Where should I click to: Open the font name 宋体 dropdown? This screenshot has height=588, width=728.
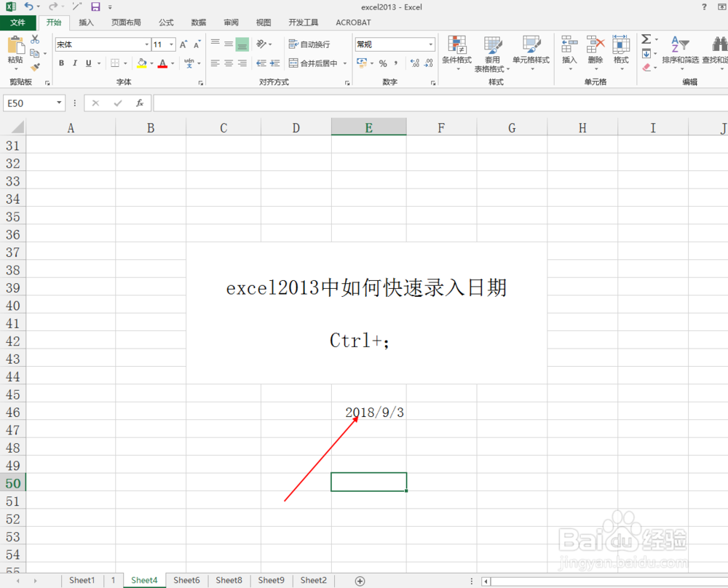tap(147, 44)
